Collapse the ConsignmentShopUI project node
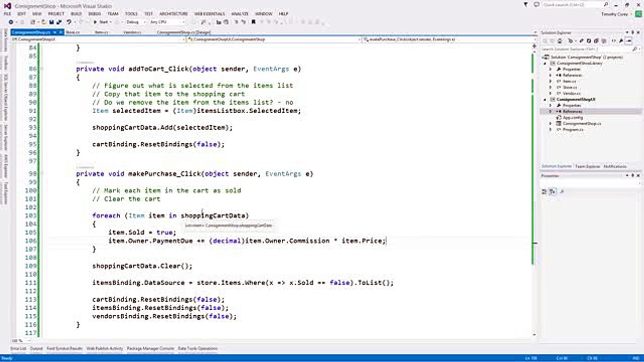 [545, 100]
